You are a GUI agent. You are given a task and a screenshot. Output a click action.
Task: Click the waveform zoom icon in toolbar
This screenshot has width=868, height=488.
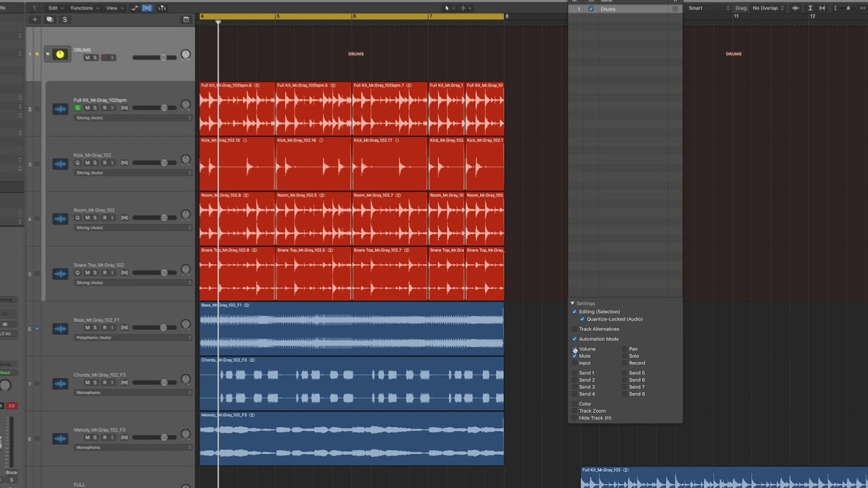795,8
